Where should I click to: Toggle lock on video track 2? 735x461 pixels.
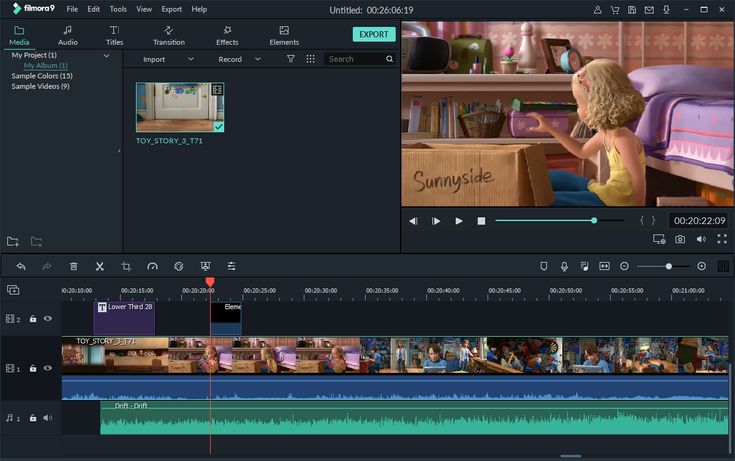pyautogui.click(x=33, y=318)
